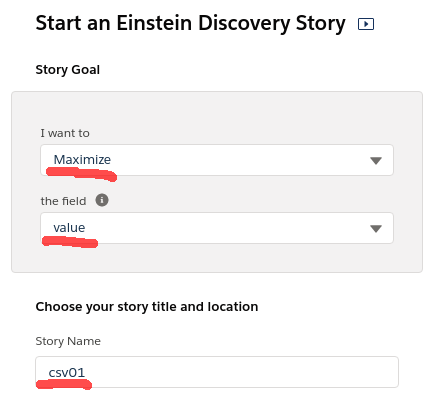Open 'the field' combo box showing value
This screenshot has height=401, width=432.
click(x=217, y=228)
